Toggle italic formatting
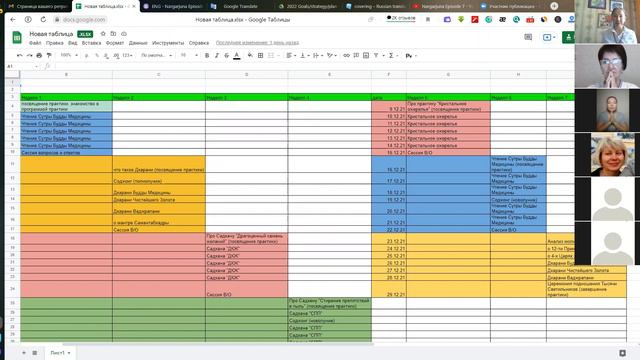640x360 pixels. [x=217, y=56]
